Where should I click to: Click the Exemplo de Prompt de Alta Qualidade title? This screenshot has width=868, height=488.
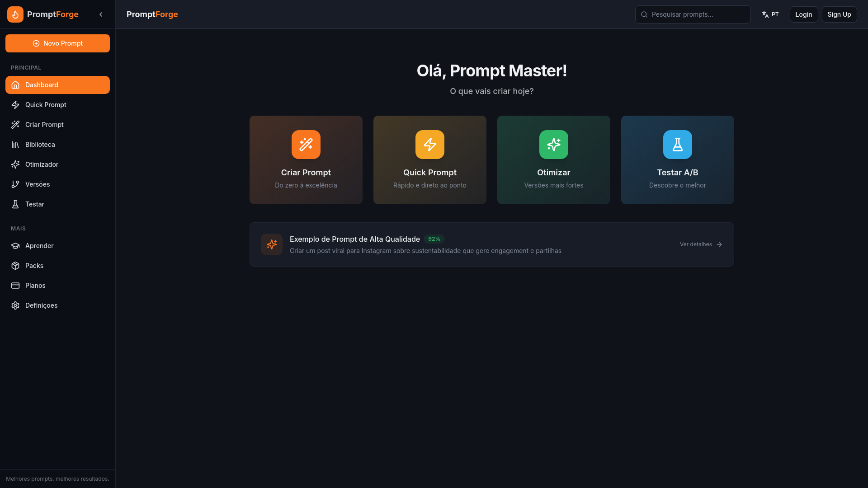pyautogui.click(x=355, y=239)
